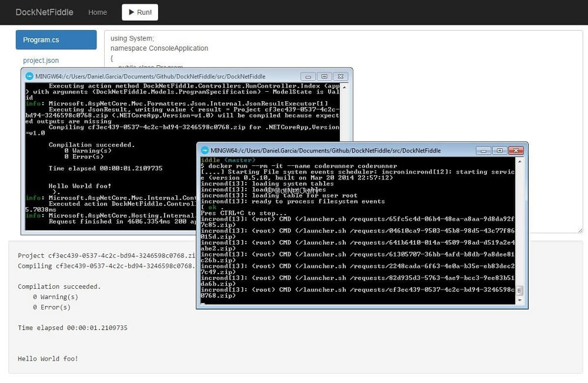The image size is (588, 383).
Task: Click scroll down arrow in front terminal
Action: (x=520, y=300)
